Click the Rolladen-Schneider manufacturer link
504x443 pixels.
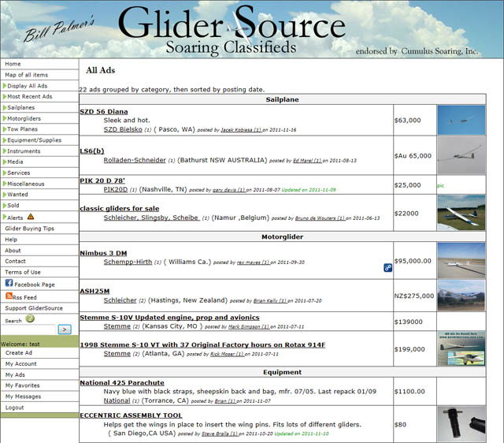135,160
